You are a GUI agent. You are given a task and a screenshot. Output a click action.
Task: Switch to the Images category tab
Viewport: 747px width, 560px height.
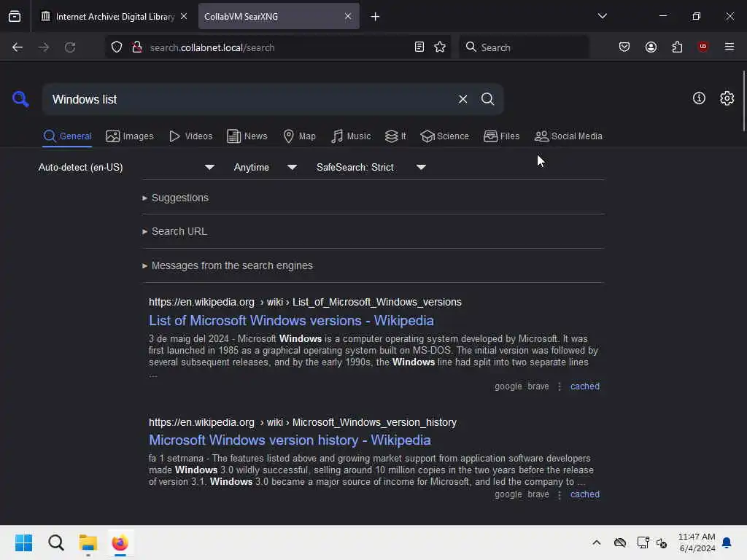pos(130,136)
